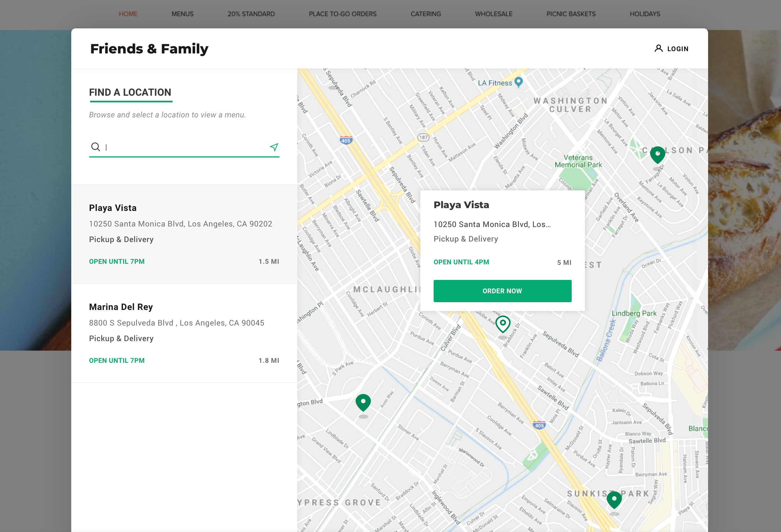Select the Holidays navigation item
The image size is (781, 532).
pyautogui.click(x=645, y=14)
